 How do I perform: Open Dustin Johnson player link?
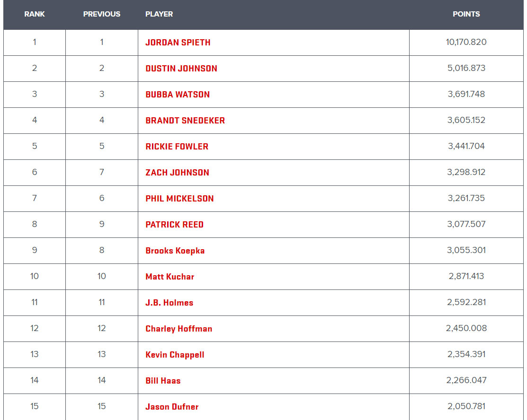(181, 69)
